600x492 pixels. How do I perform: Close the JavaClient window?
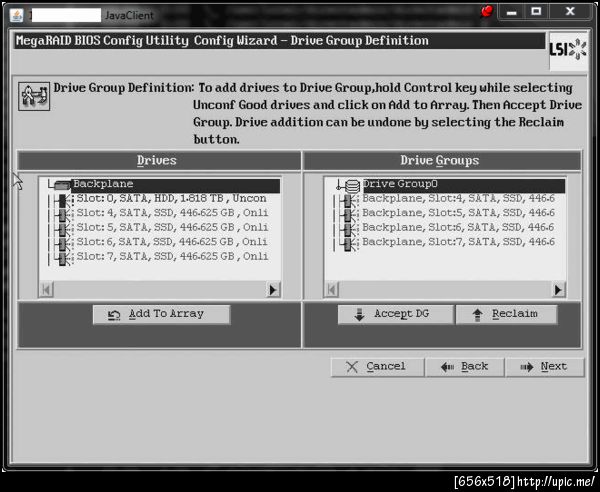coord(570,12)
